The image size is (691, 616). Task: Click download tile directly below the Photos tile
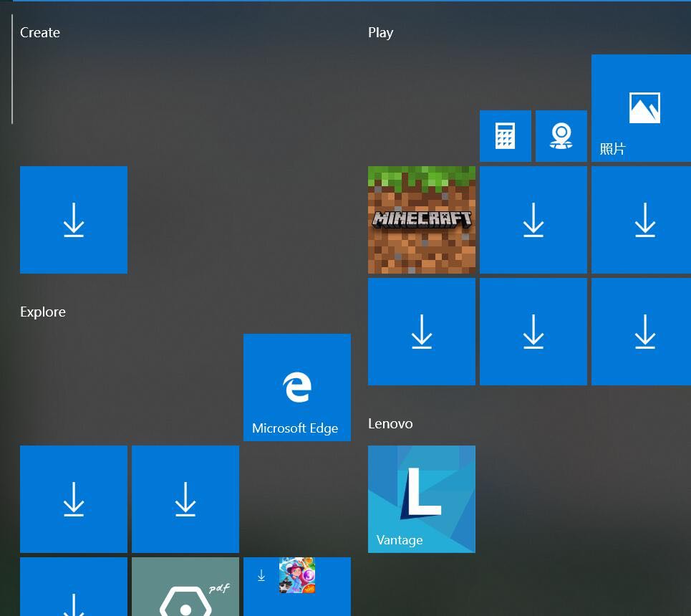pyautogui.click(x=641, y=220)
